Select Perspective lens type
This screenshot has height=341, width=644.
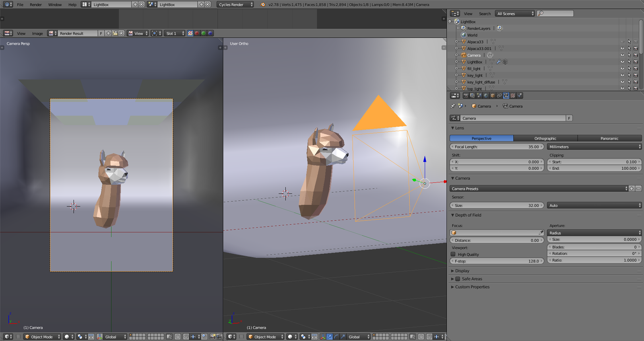tap(481, 138)
